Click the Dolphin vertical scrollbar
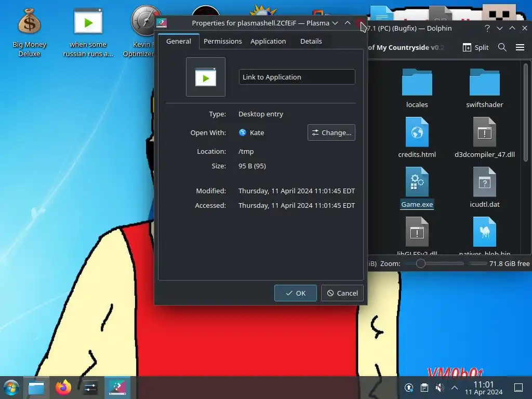This screenshot has width=532, height=399. click(x=526, y=112)
